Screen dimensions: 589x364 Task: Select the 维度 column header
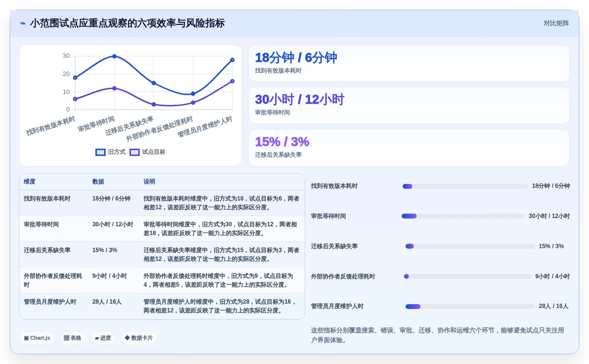[x=30, y=182]
